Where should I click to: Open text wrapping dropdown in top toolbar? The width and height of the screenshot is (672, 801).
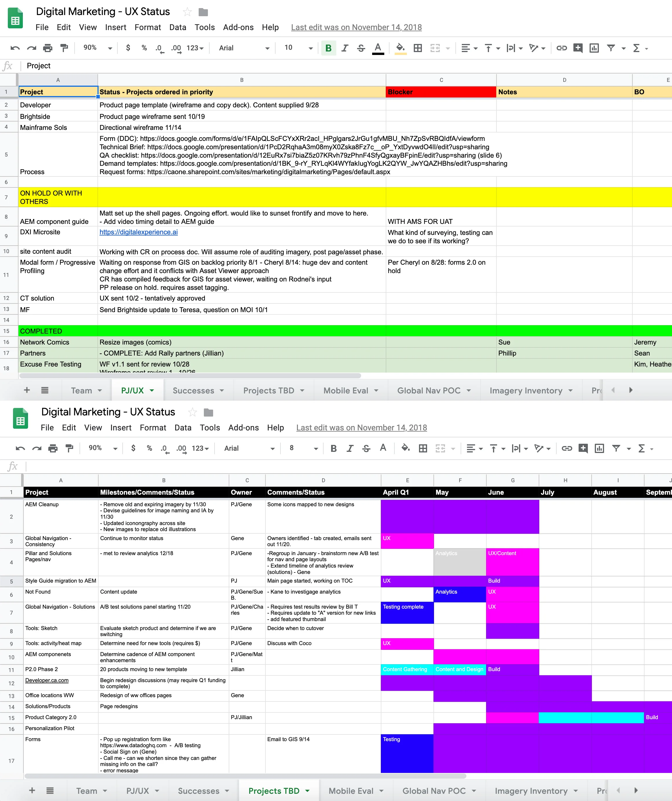click(514, 48)
